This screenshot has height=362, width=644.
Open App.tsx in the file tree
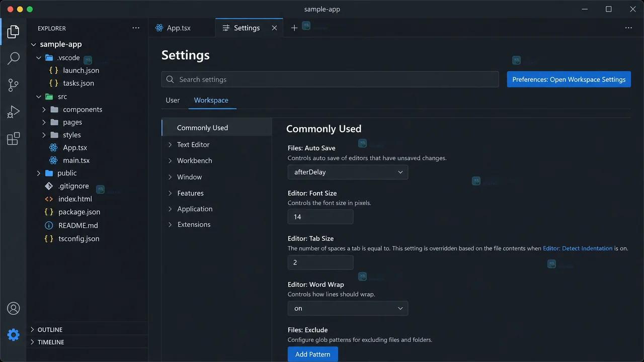tap(75, 148)
